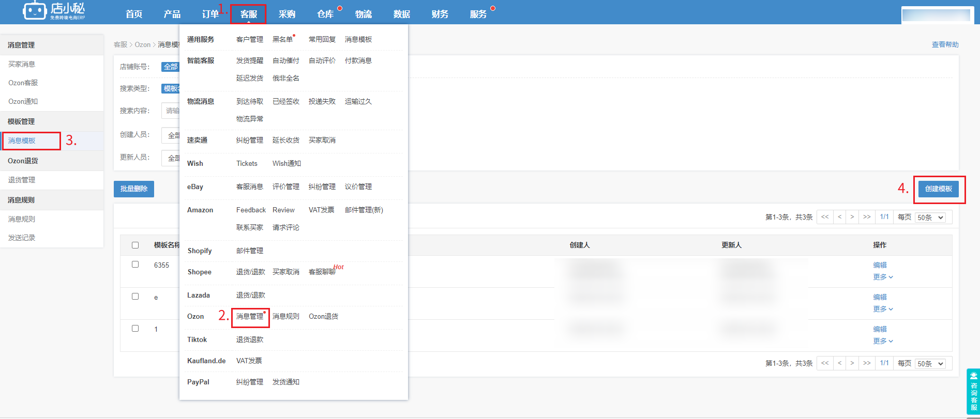Go to next page in top pagination
This screenshot has width=980, height=419.
click(852, 217)
